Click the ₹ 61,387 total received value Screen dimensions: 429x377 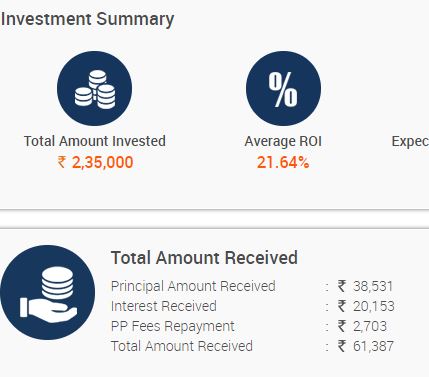(366, 346)
